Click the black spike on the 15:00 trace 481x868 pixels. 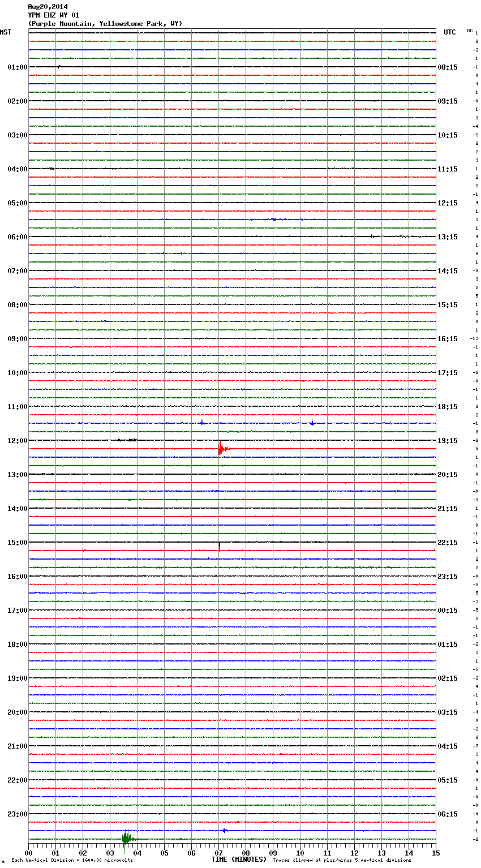(x=219, y=546)
